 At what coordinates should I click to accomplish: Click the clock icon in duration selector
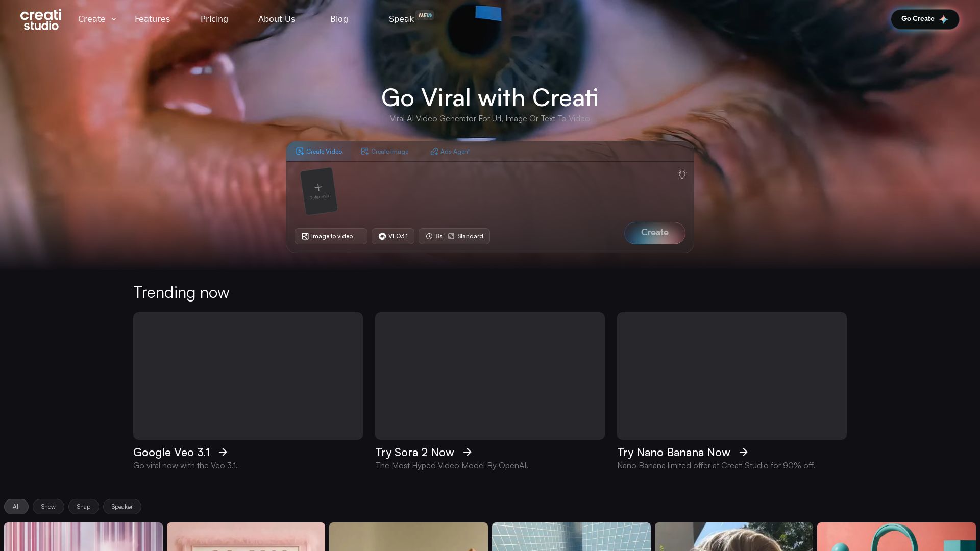(x=429, y=236)
